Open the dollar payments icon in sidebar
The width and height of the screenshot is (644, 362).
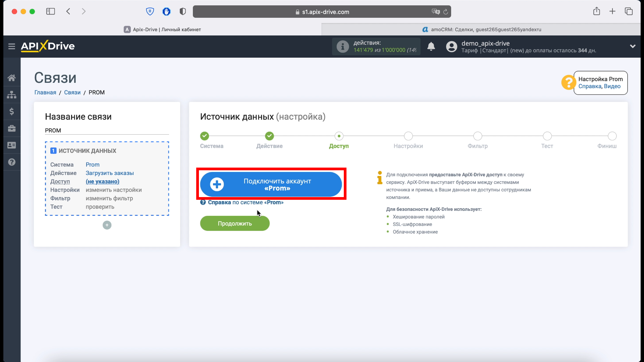pyautogui.click(x=12, y=111)
